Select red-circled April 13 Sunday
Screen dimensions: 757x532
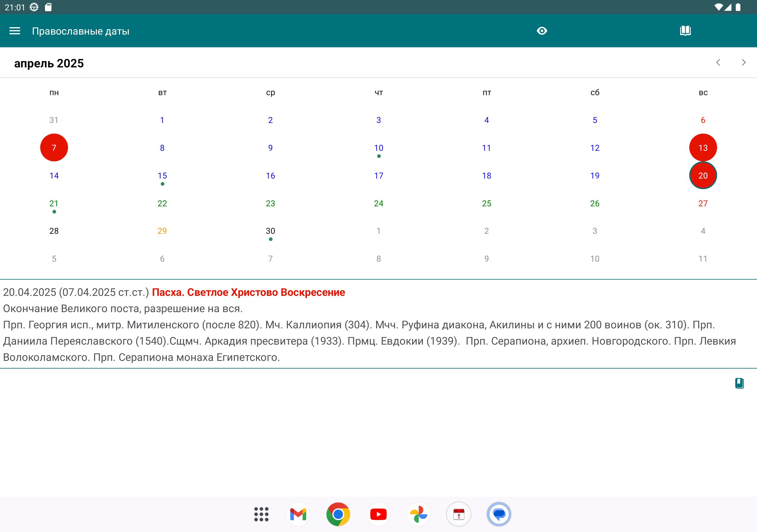[x=703, y=148]
